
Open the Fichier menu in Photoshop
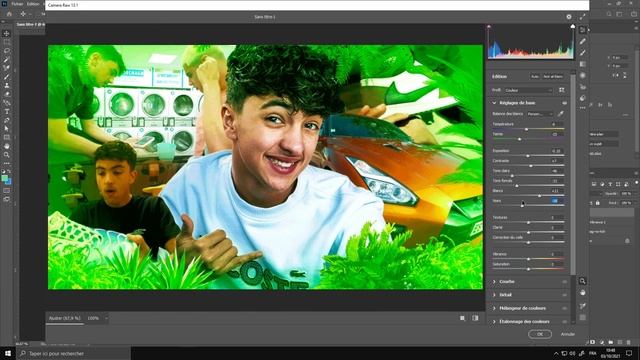18,4
